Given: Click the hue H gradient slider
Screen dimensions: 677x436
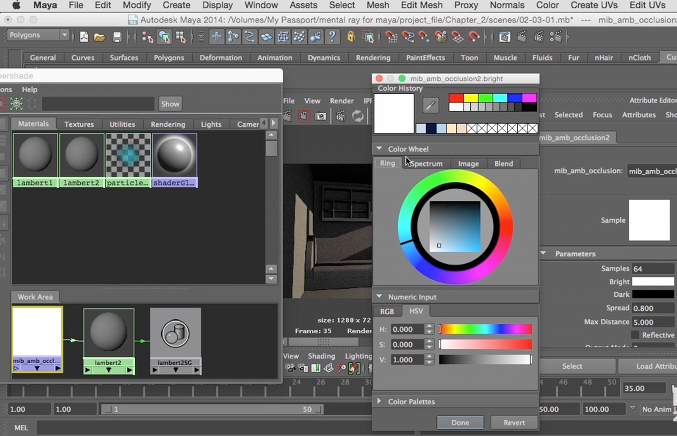Looking at the screenshot, I should tap(485, 329).
